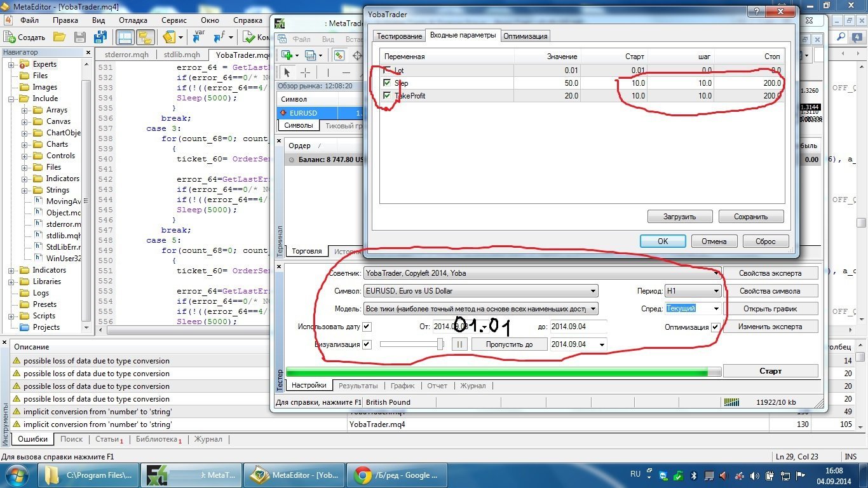The height and width of the screenshot is (488, 868).
Task: Toggle the Визуализация checkbox
Action: pos(367,344)
